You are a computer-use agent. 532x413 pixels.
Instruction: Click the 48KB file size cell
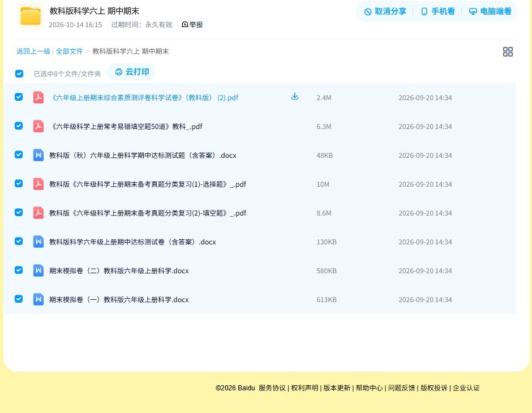(325, 155)
